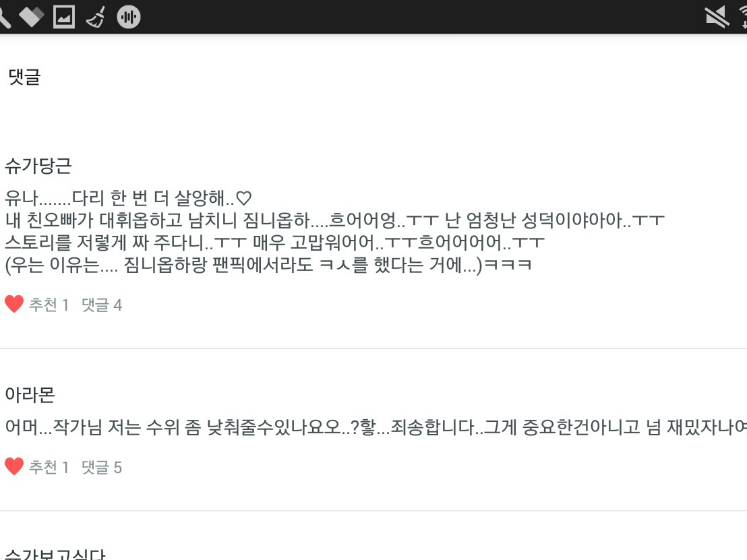
Task: Tap 슈가당근's comment line ending with a ♡
Action: (x=128, y=197)
